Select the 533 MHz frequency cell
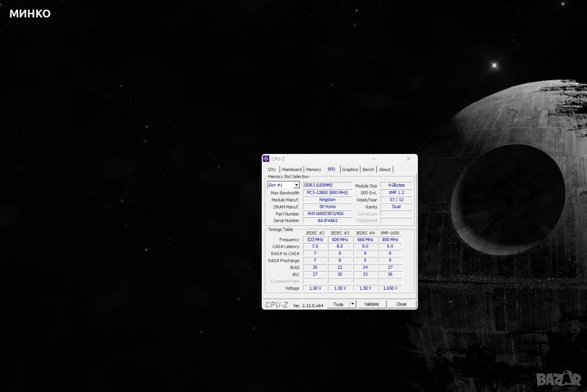 coord(315,240)
